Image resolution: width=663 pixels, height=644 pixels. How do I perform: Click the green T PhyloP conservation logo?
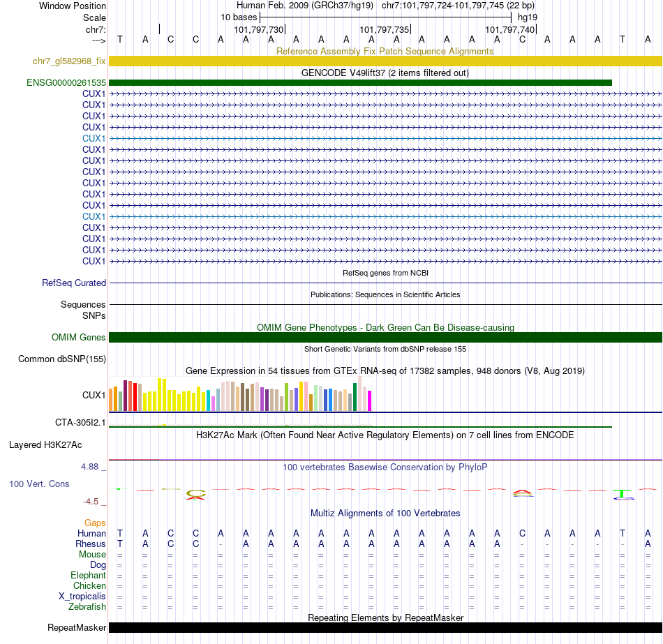click(x=623, y=494)
